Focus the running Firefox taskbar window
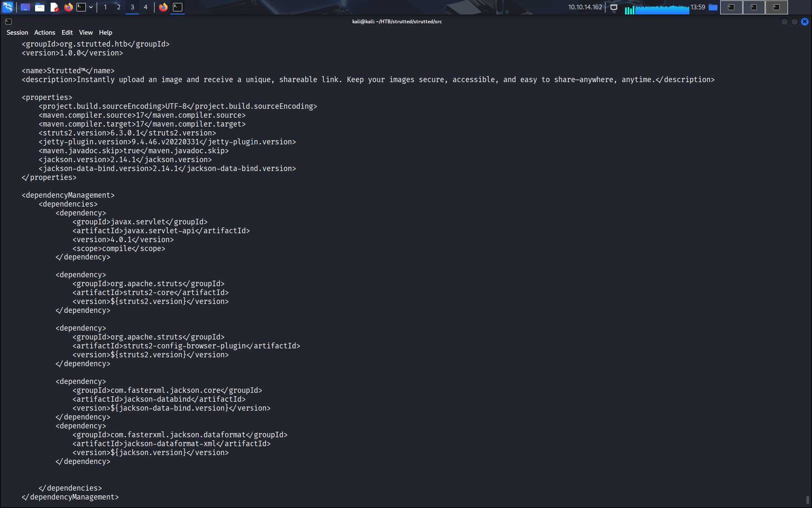The width and height of the screenshot is (812, 508). point(163,7)
